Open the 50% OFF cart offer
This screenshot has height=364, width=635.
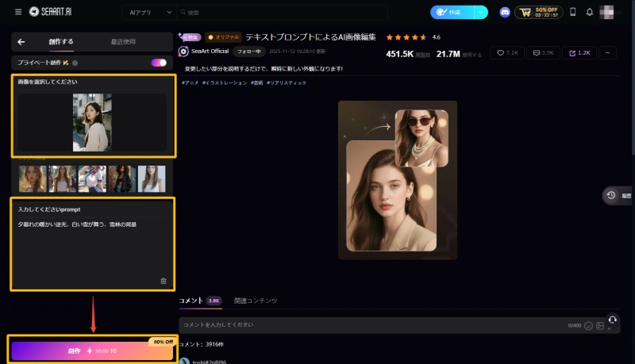[x=539, y=13]
